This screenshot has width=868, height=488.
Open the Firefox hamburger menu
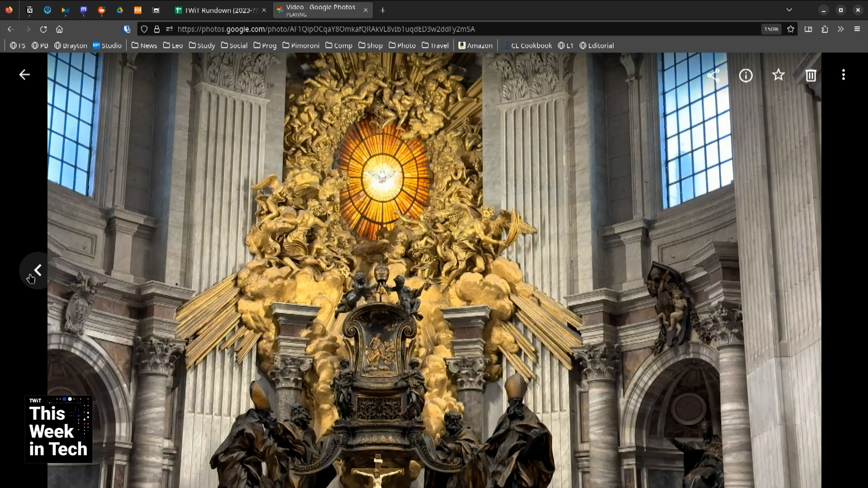click(x=856, y=29)
